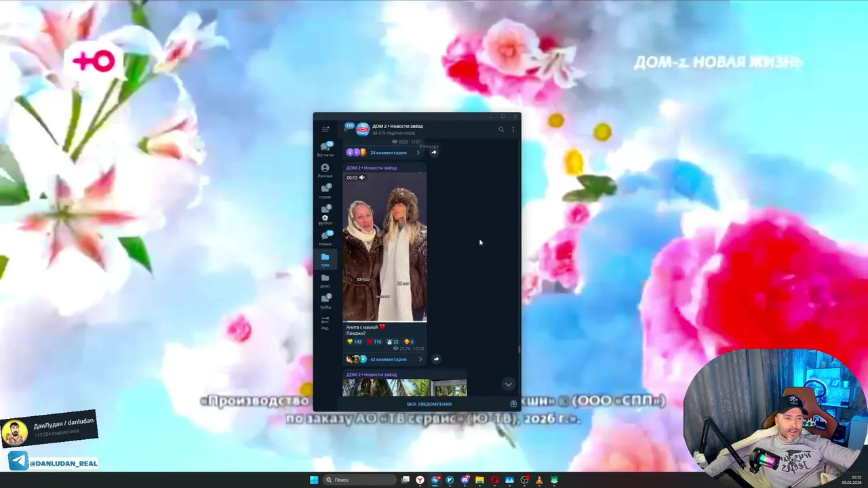
Task: Go back using the arrow with 155 badge
Action: [x=349, y=127]
